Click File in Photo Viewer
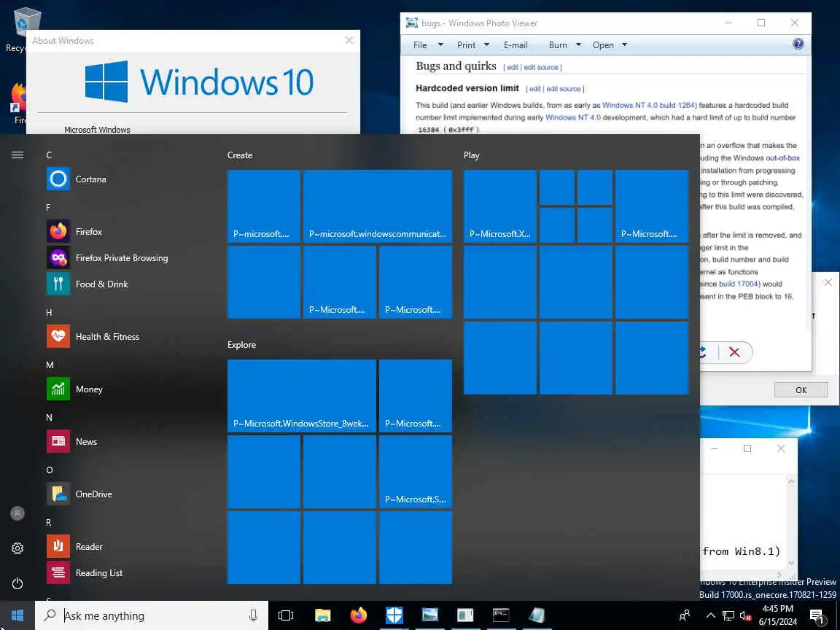This screenshot has width=840, height=630. pos(420,45)
